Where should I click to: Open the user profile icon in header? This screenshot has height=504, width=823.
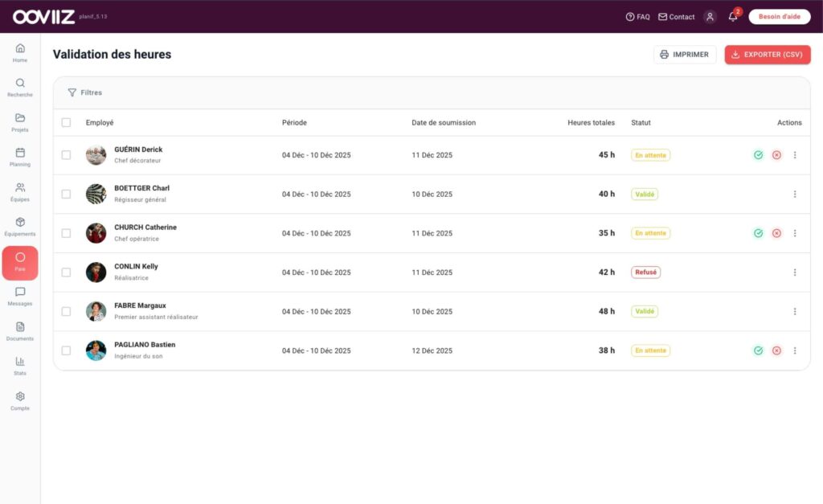pos(710,17)
